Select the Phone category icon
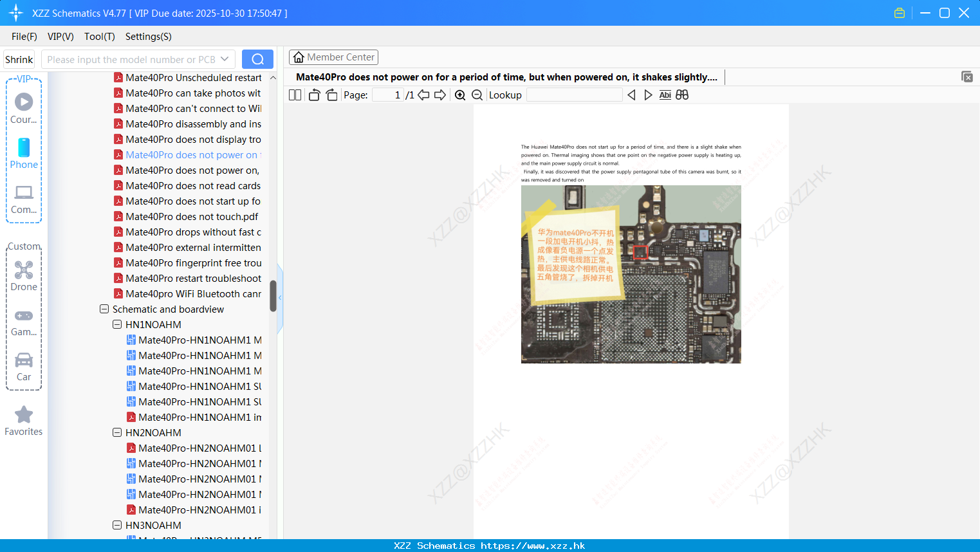980x552 pixels. click(x=24, y=153)
